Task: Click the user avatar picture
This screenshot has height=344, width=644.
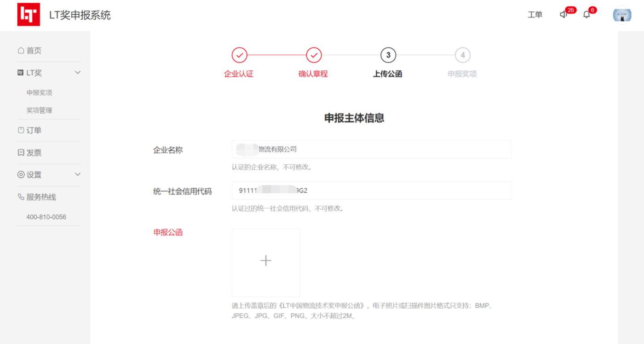Action: click(622, 15)
